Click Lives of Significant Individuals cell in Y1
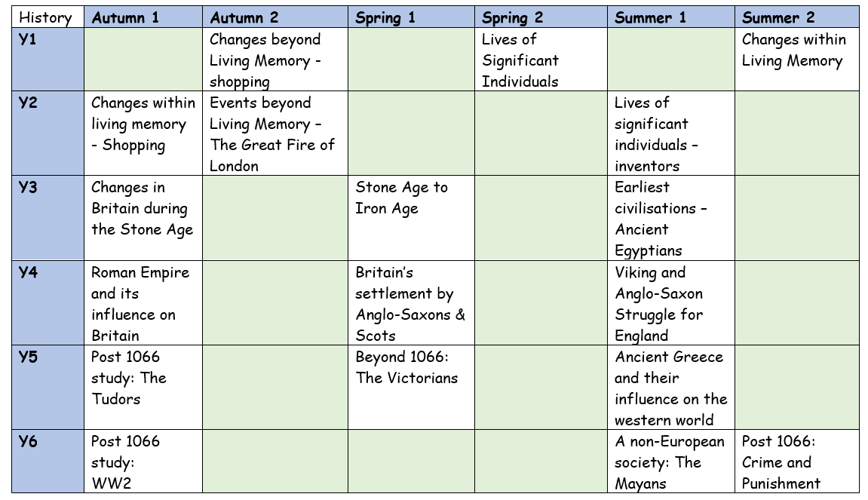Viewport: 868px width, 500px height. point(541,60)
